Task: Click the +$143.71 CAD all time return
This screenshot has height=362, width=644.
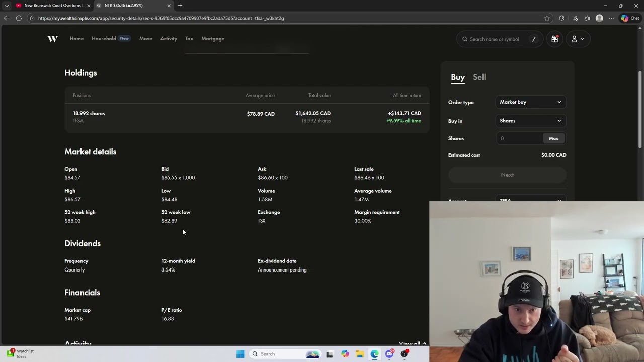Action: (404, 113)
